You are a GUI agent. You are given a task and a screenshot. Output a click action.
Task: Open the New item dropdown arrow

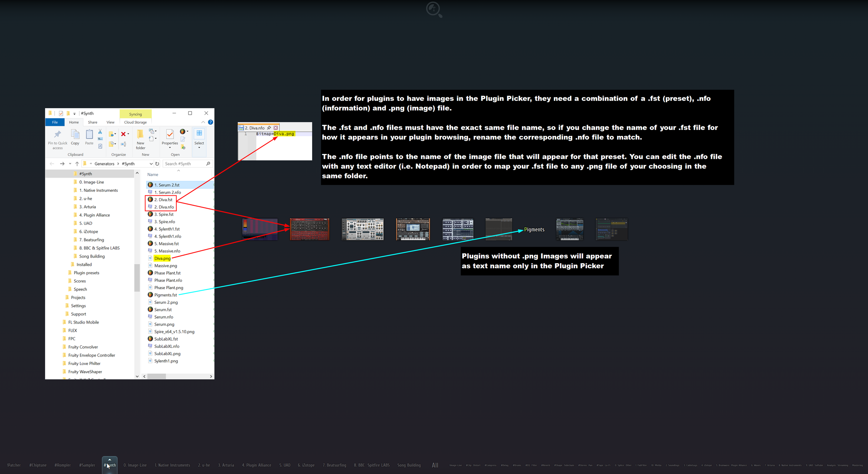[x=156, y=131]
